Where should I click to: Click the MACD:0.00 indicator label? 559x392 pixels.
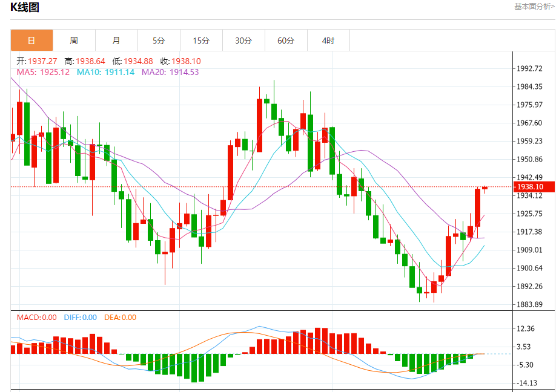coord(37,317)
